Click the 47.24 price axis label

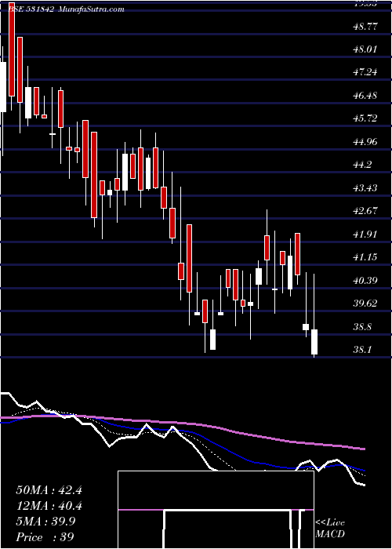click(364, 72)
